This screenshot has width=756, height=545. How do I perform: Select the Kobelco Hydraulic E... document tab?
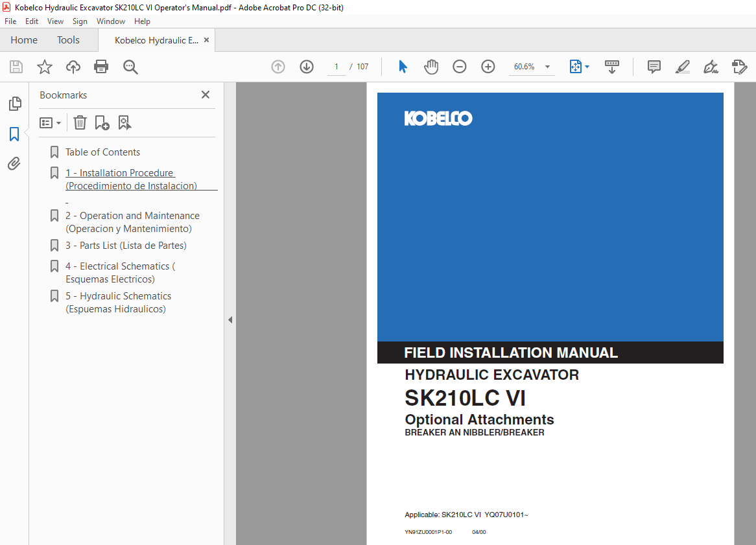tap(156, 40)
